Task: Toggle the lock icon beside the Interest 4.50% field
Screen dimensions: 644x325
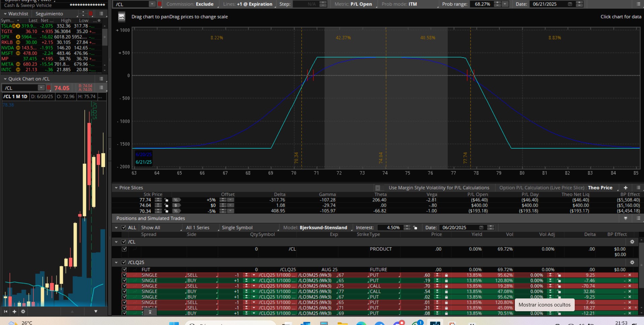Action: tap(415, 228)
